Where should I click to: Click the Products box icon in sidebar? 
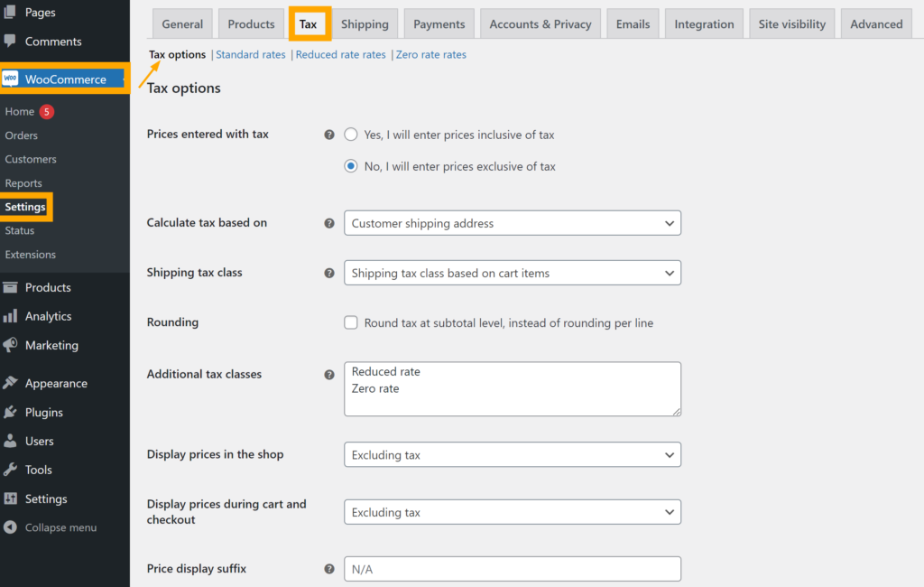[10, 287]
